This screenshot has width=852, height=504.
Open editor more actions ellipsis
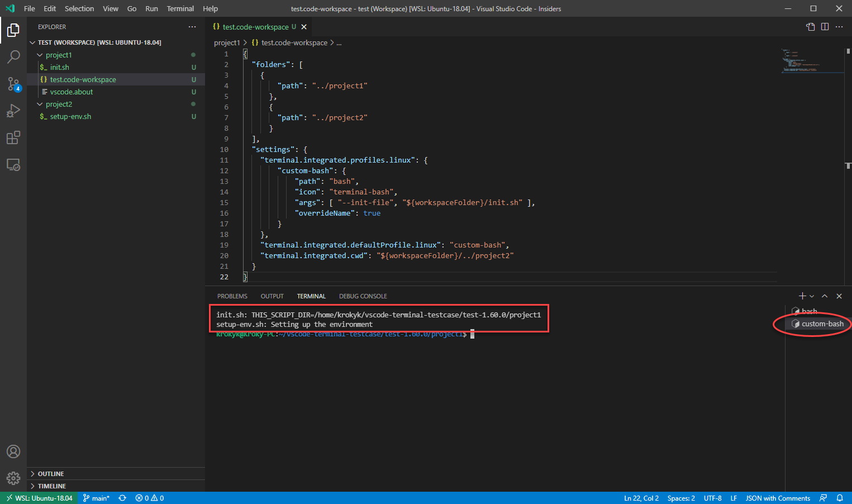[839, 27]
